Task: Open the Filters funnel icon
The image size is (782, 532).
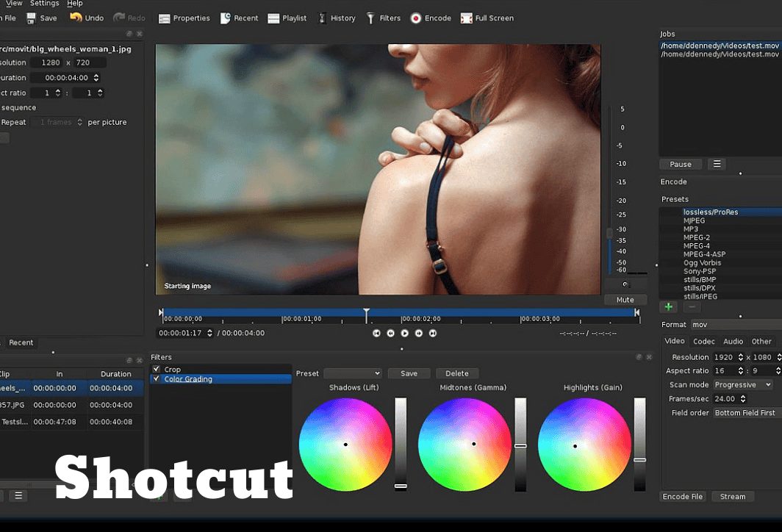Action: 371,18
